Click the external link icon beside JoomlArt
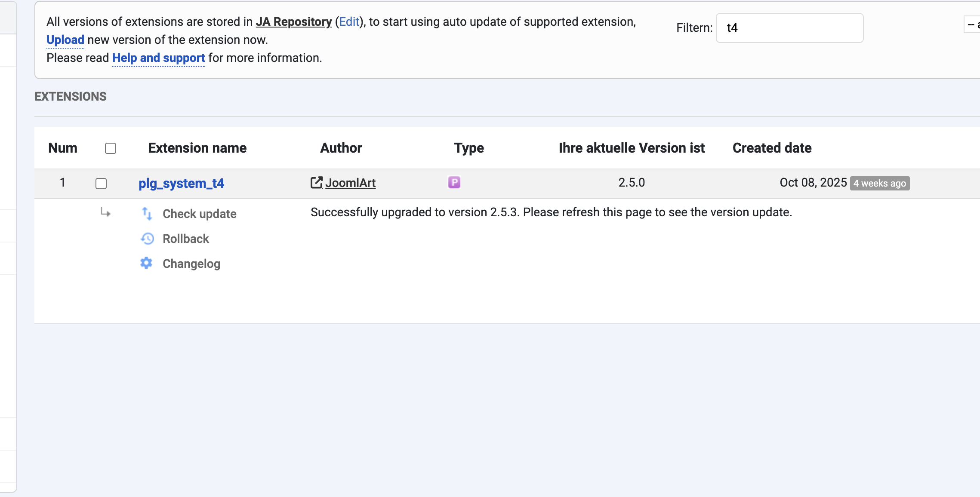Image resolution: width=980 pixels, height=497 pixels. tap(316, 183)
